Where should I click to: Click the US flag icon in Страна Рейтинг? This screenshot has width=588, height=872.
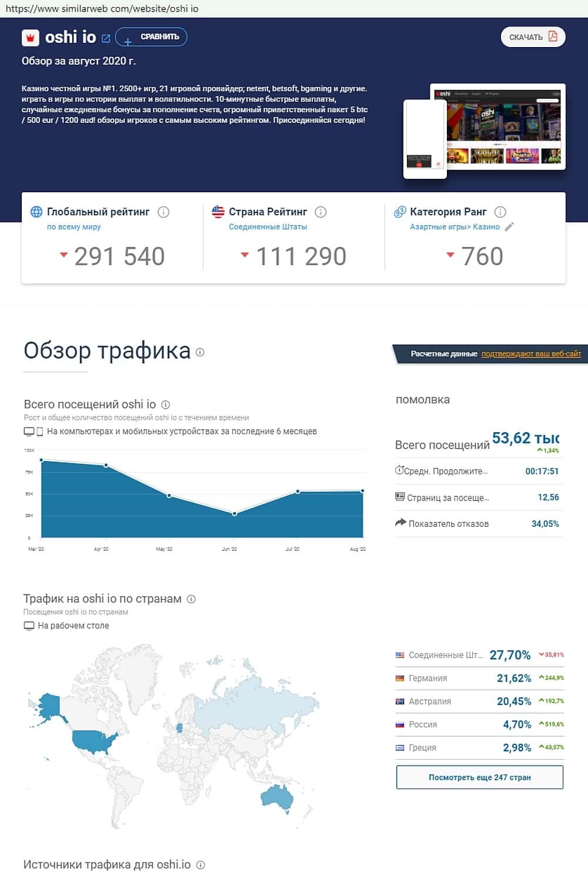point(218,212)
